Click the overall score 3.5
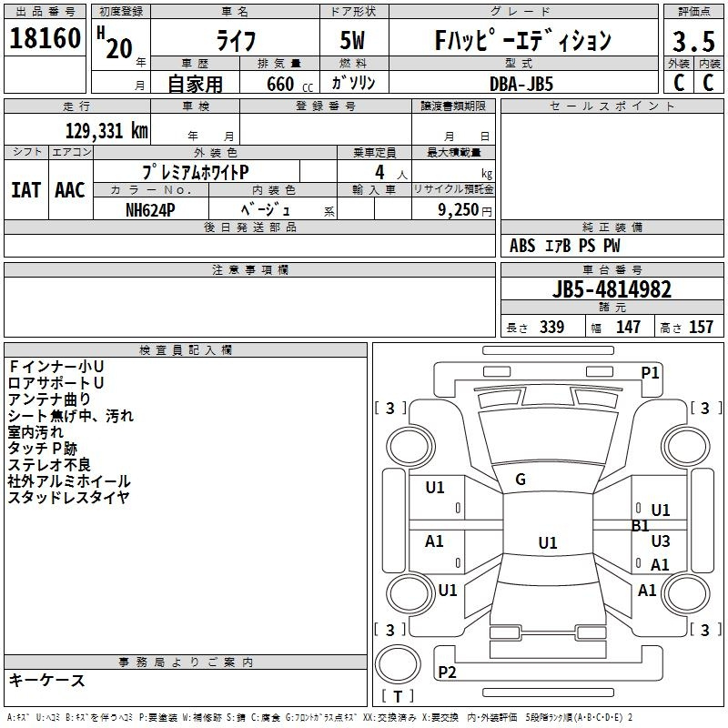The width and height of the screenshot is (728, 728). [x=694, y=41]
